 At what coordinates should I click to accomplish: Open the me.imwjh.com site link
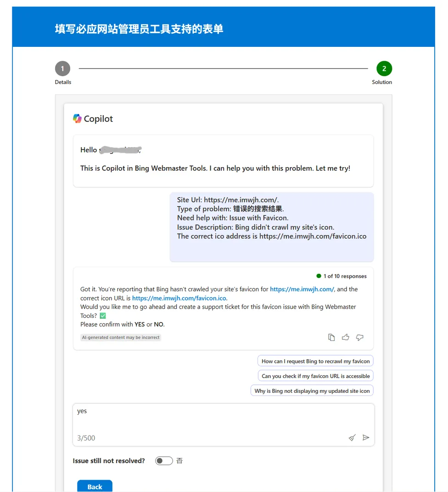(x=302, y=289)
